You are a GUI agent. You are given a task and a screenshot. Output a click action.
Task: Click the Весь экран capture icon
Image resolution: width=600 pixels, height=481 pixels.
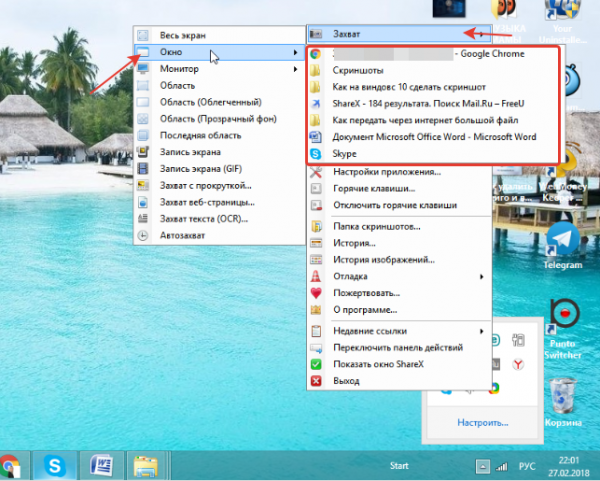[x=143, y=35]
